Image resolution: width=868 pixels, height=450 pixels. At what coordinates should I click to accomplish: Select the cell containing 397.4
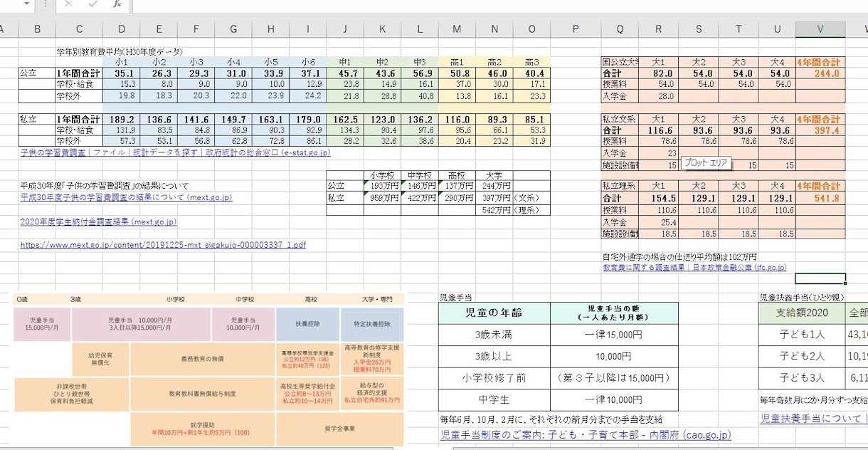[820, 131]
